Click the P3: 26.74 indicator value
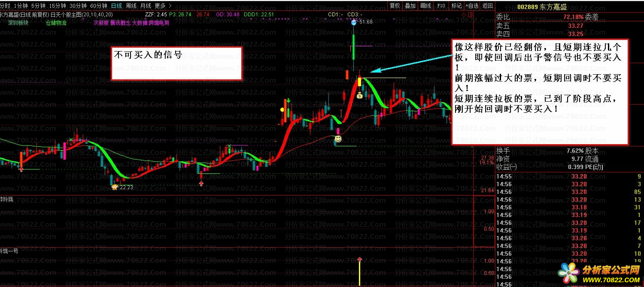Screen dimensions: 644x287 (x=180, y=14)
